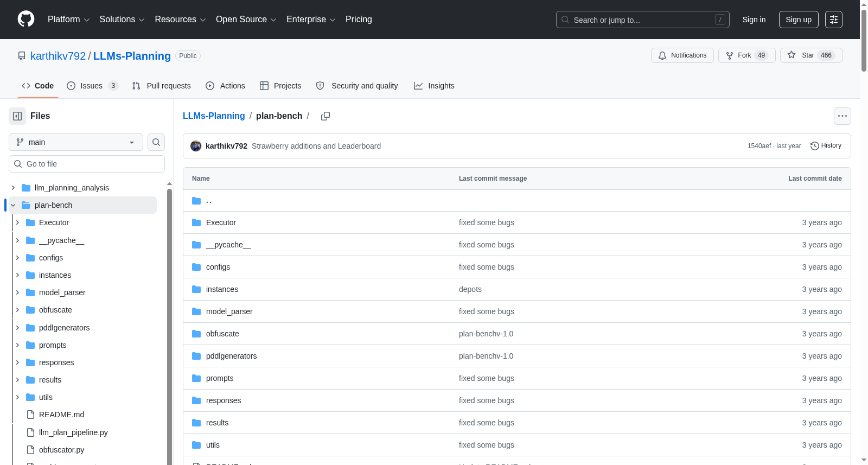Collapse the plan-bench folder chevron
The height and width of the screenshot is (465, 868).
13,205
